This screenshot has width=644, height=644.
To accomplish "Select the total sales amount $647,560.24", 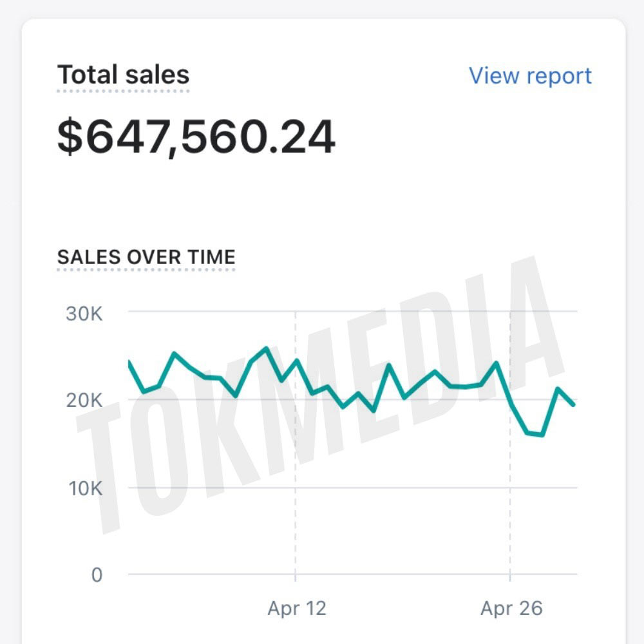I will (196, 135).
